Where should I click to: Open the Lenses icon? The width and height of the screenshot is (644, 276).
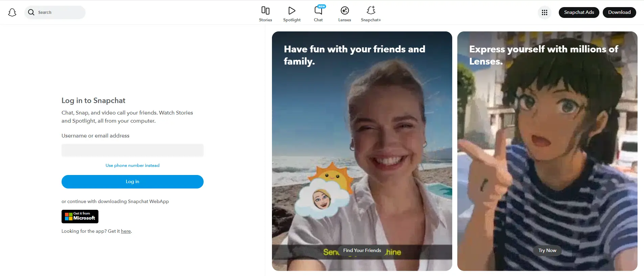point(344,11)
